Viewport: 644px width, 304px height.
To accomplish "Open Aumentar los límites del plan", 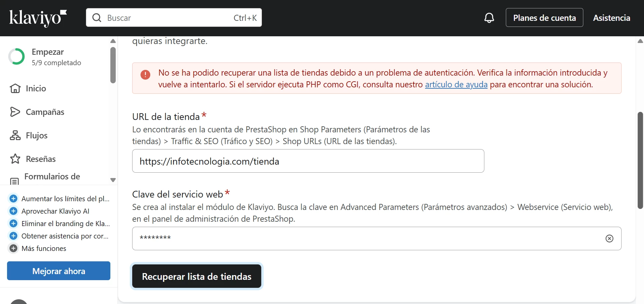I will coord(65,199).
